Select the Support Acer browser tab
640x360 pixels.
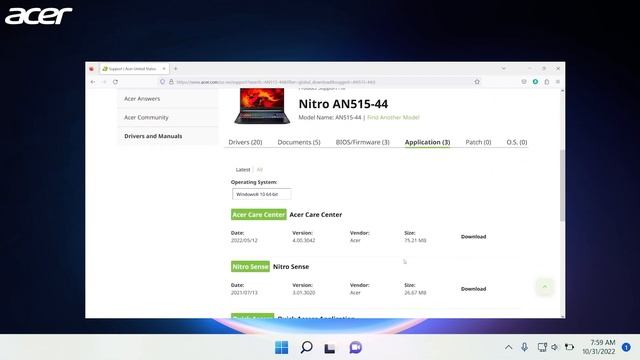click(133, 69)
